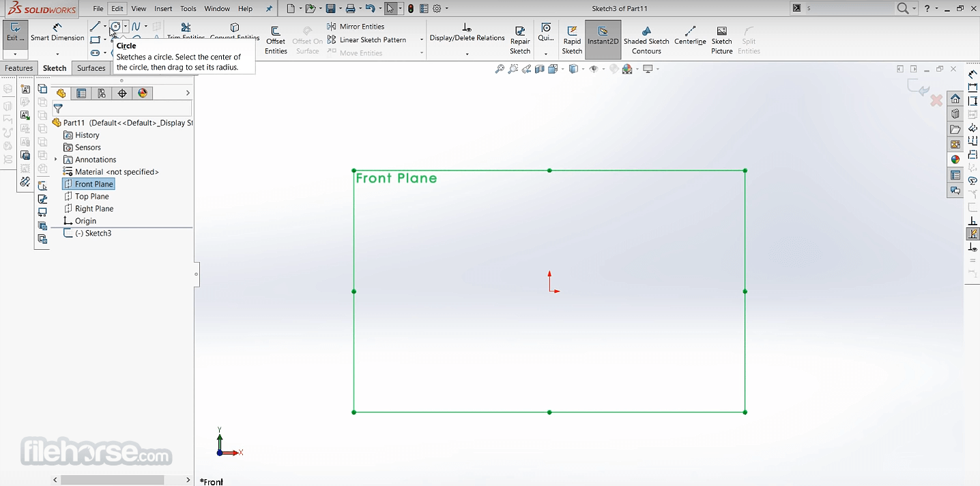Open the PropertyManager tab icon
Screen dimensions: 980x486
(81, 94)
